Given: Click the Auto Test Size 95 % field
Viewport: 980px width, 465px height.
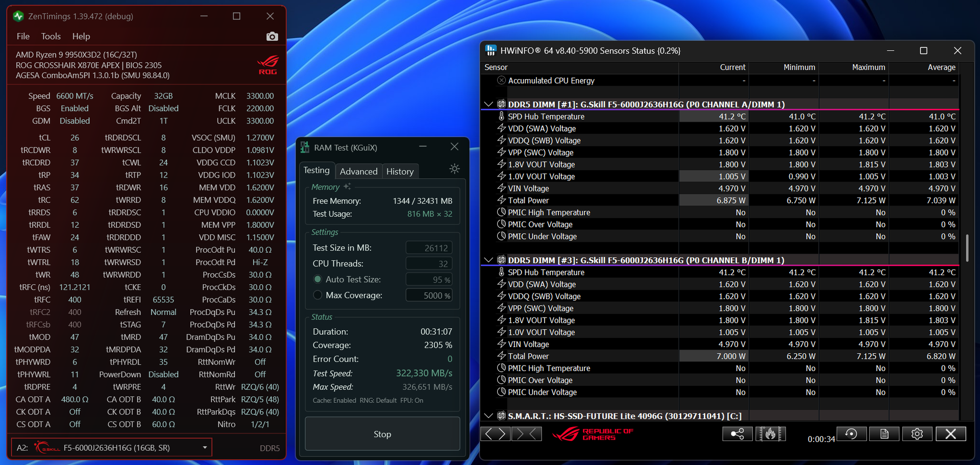Looking at the screenshot, I should [x=429, y=280].
